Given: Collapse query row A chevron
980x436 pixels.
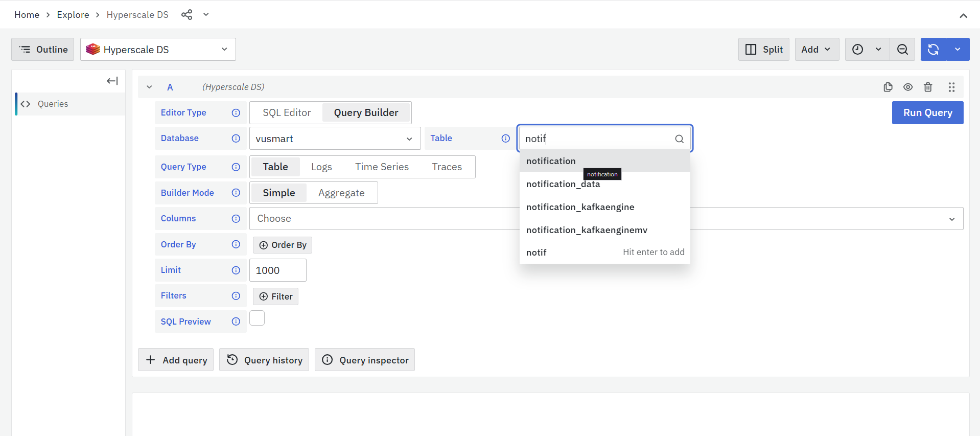Looking at the screenshot, I should [149, 87].
